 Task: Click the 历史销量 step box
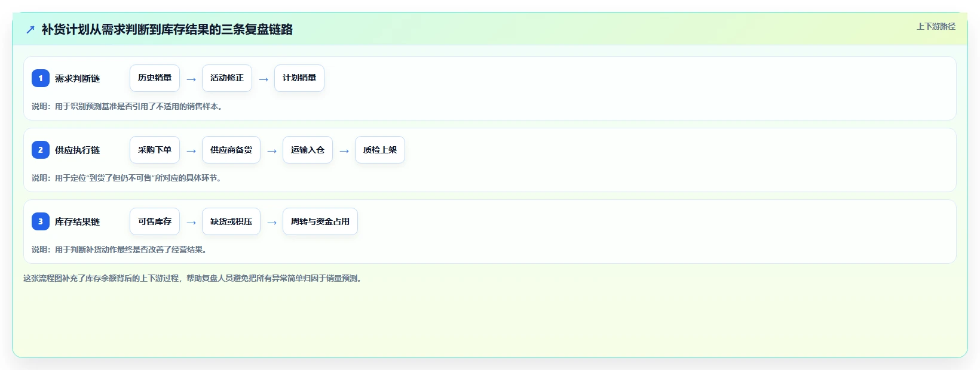(x=155, y=78)
